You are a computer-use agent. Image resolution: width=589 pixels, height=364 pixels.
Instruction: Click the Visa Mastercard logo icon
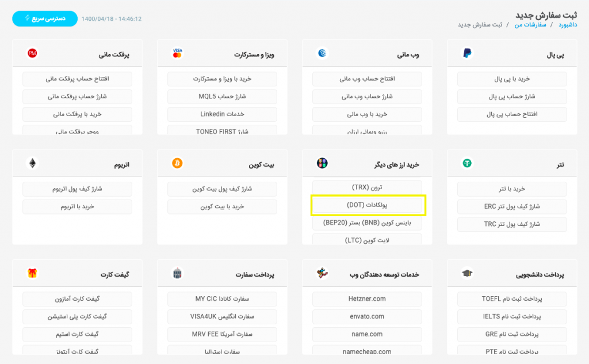coord(177,53)
